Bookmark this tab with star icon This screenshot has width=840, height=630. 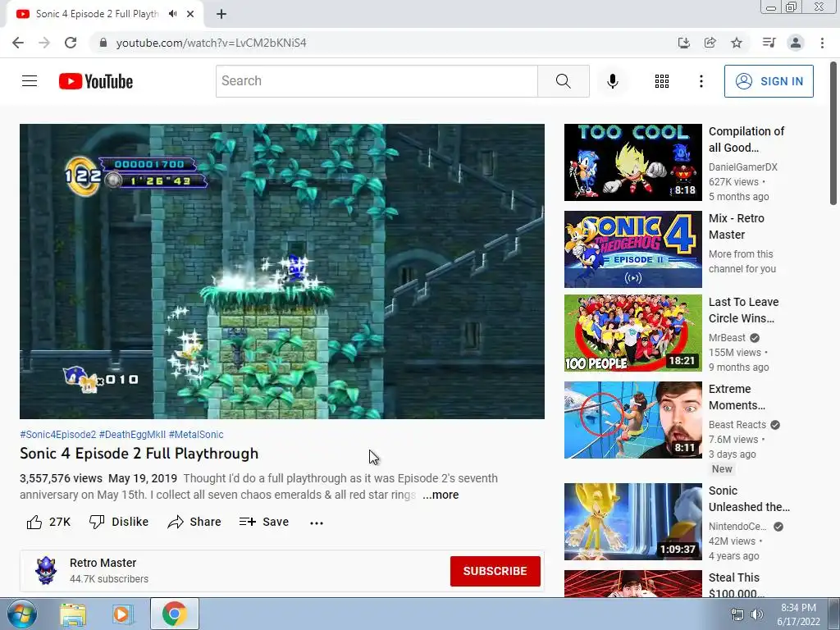[x=737, y=43]
